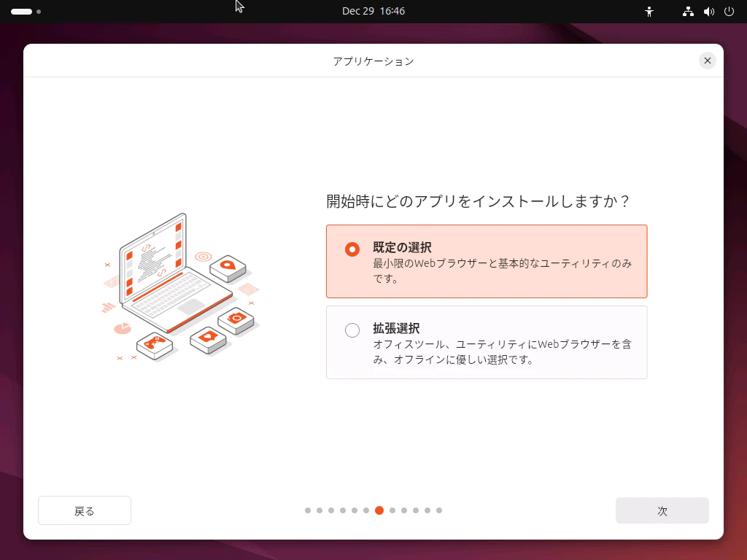The width and height of the screenshot is (747, 560).
Task: Click the last page indicator dot
Action: pyautogui.click(x=439, y=510)
